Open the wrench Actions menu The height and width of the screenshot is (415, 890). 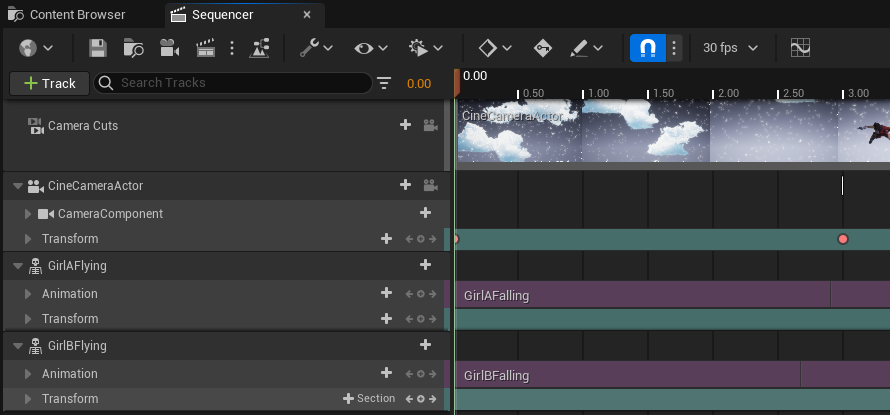point(317,48)
